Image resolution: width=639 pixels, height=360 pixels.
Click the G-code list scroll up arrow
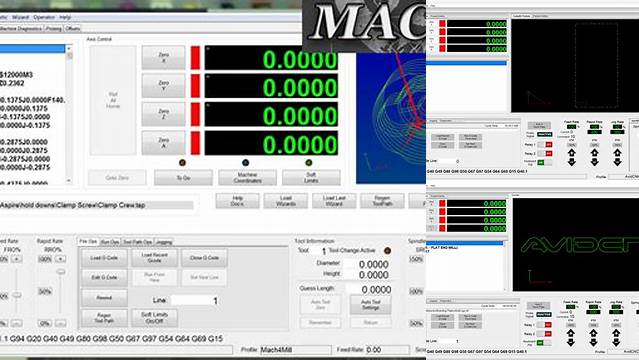(68, 49)
